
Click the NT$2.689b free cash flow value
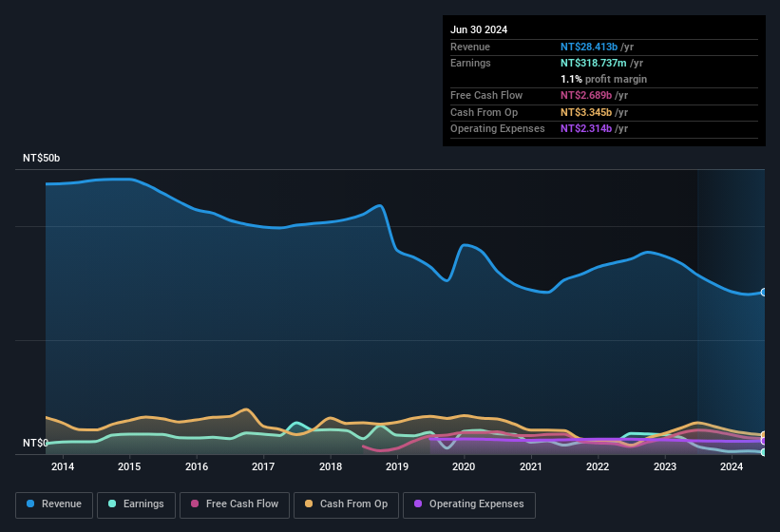point(586,95)
